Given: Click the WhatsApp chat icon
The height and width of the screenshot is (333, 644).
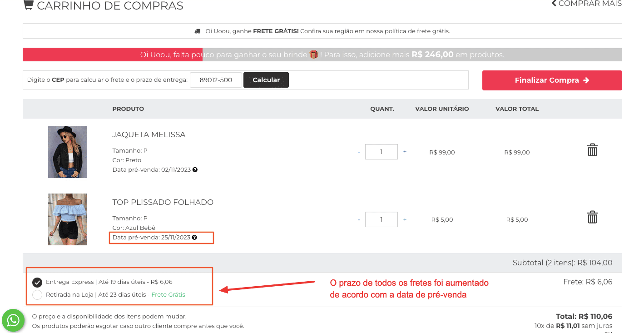Looking at the screenshot, I should click(13, 320).
